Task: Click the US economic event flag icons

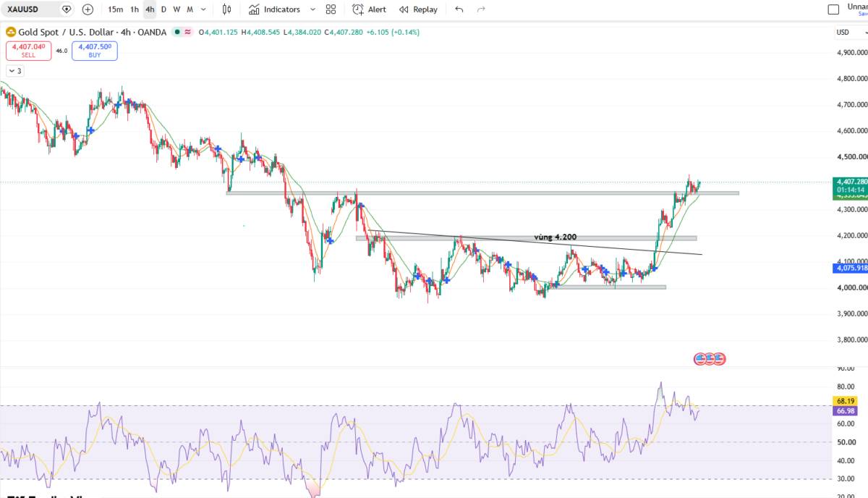Action: [710, 358]
